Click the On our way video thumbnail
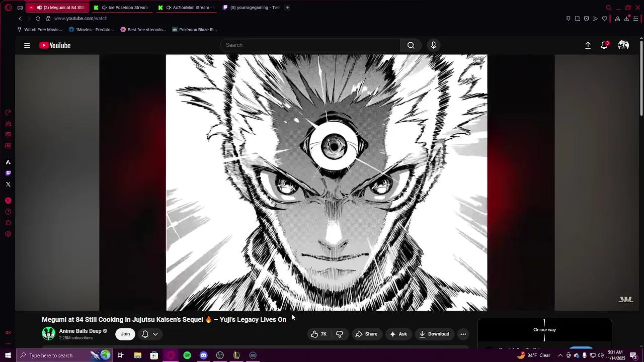 click(x=544, y=330)
